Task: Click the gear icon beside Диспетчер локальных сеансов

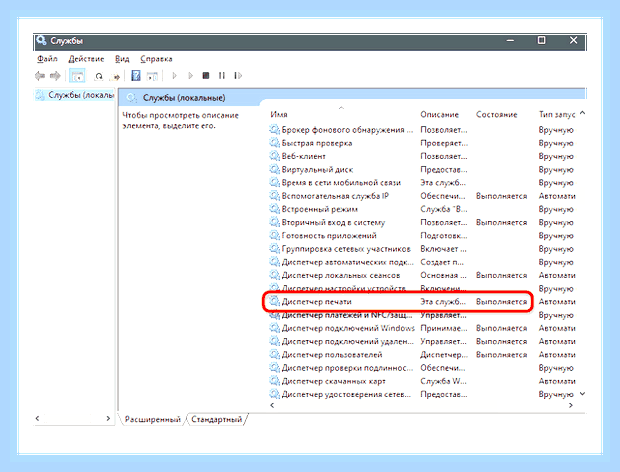Action: click(x=274, y=275)
